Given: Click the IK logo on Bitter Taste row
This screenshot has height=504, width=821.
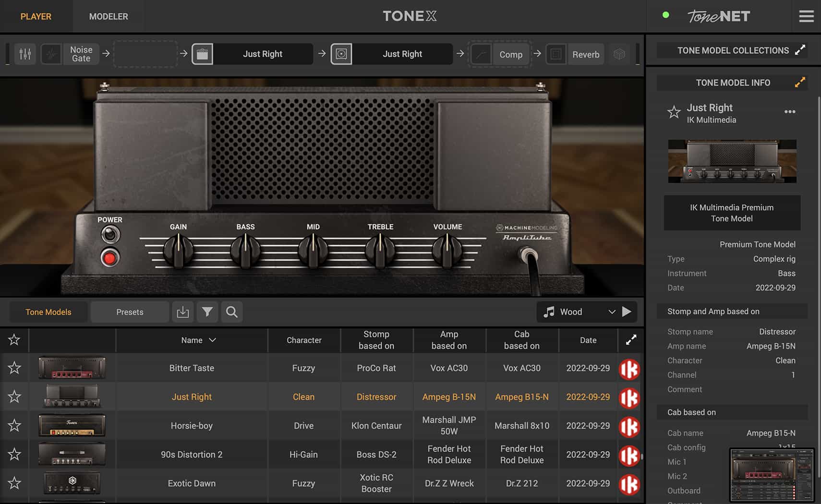Looking at the screenshot, I should tap(629, 369).
